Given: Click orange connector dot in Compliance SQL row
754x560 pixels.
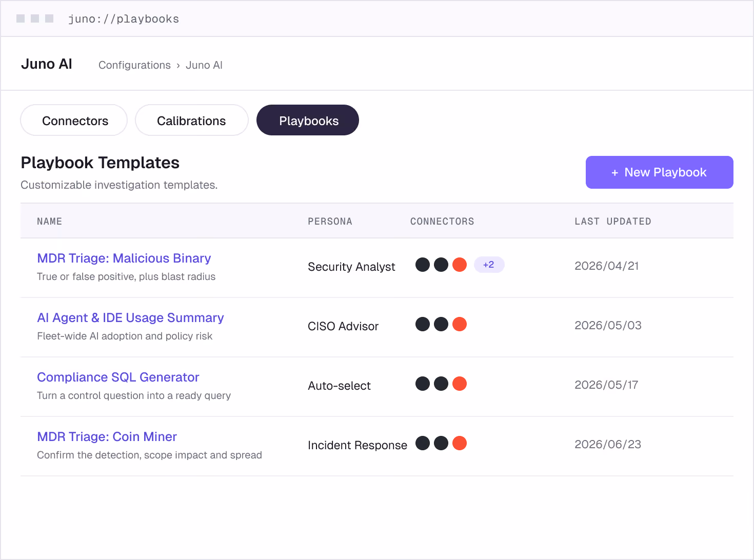Looking at the screenshot, I should tap(460, 384).
